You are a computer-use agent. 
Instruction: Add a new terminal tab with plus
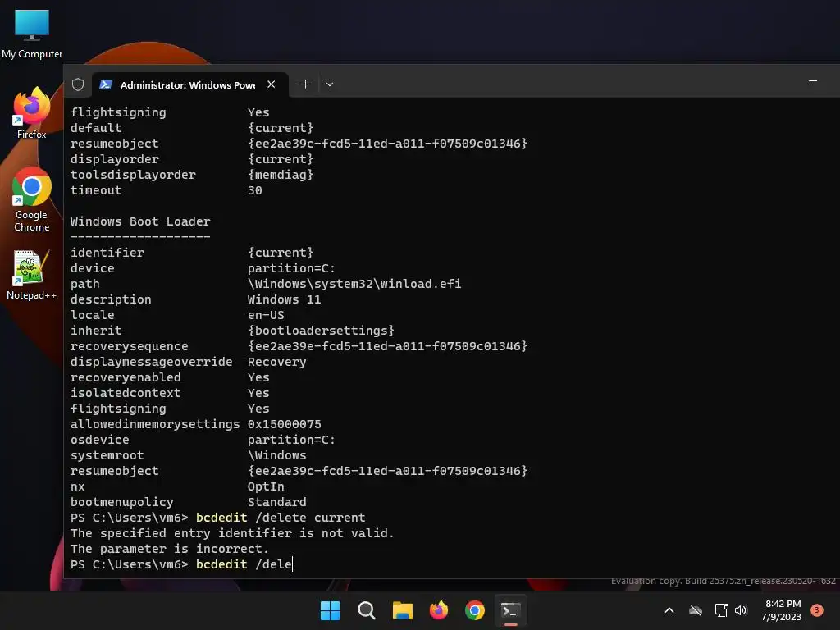pos(305,84)
